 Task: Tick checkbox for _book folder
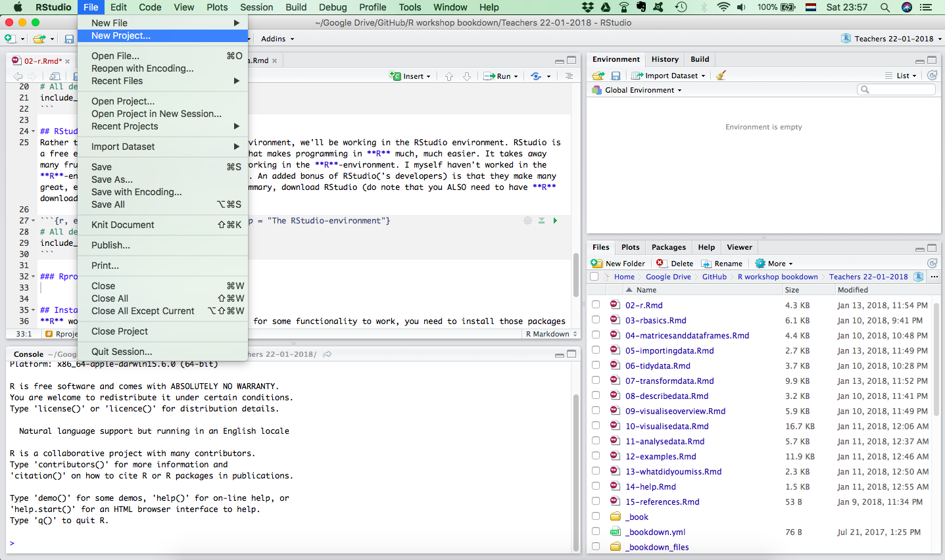(x=596, y=517)
